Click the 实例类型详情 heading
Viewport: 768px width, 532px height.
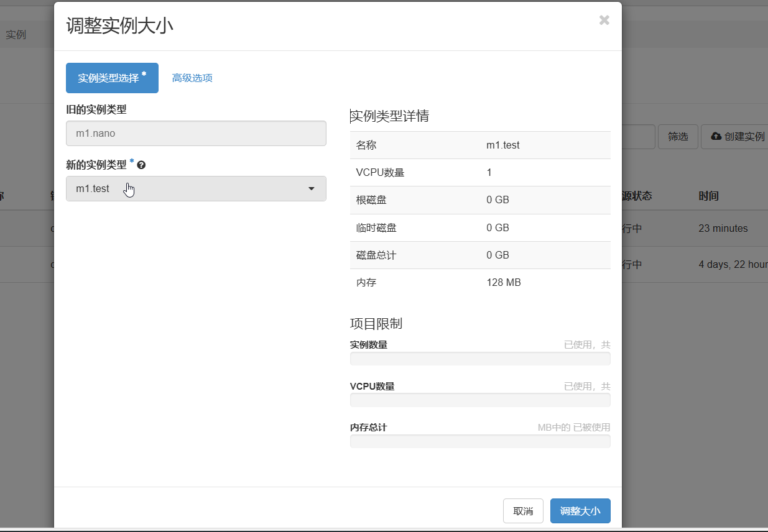point(390,116)
